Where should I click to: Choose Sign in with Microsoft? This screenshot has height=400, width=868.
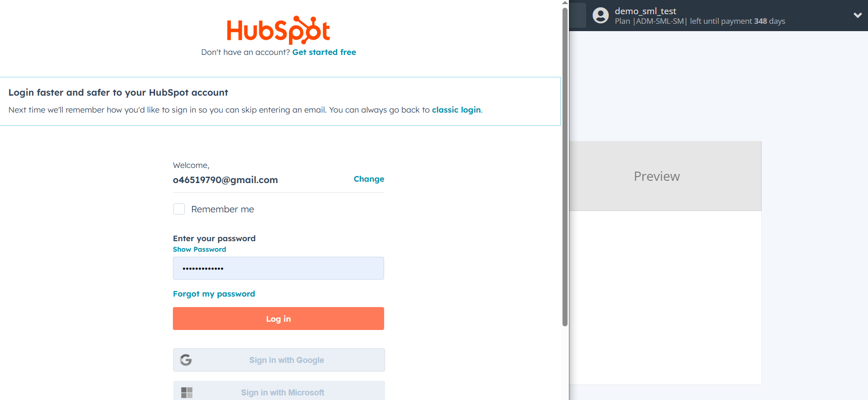click(x=279, y=391)
